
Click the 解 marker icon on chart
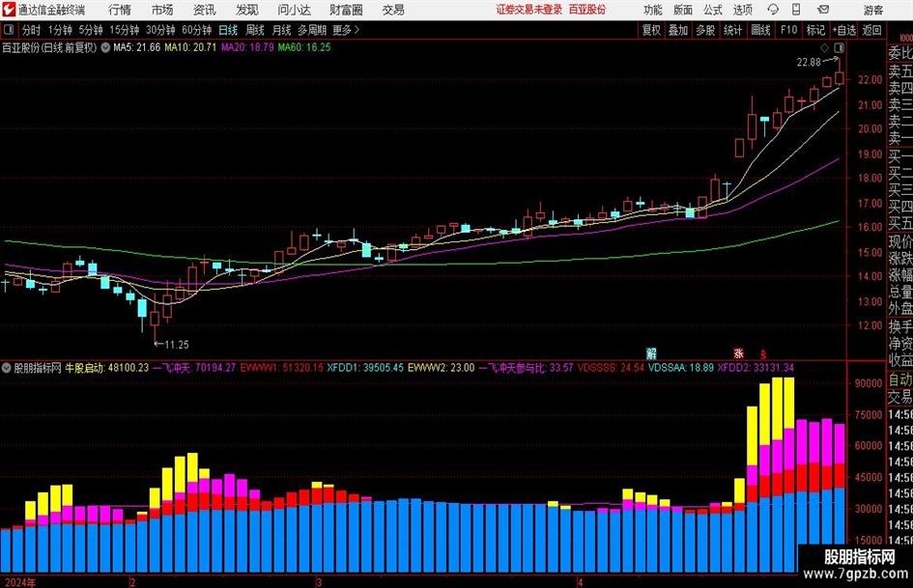(651, 352)
